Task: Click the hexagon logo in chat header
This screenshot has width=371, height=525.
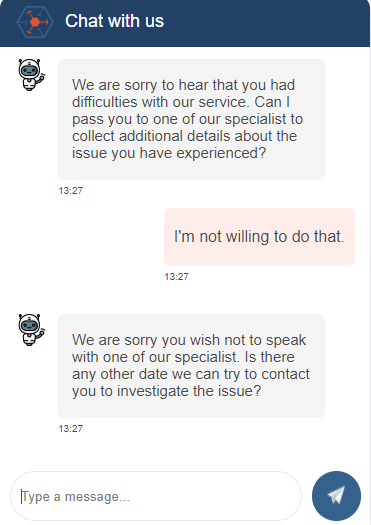Action: pyautogui.click(x=35, y=22)
